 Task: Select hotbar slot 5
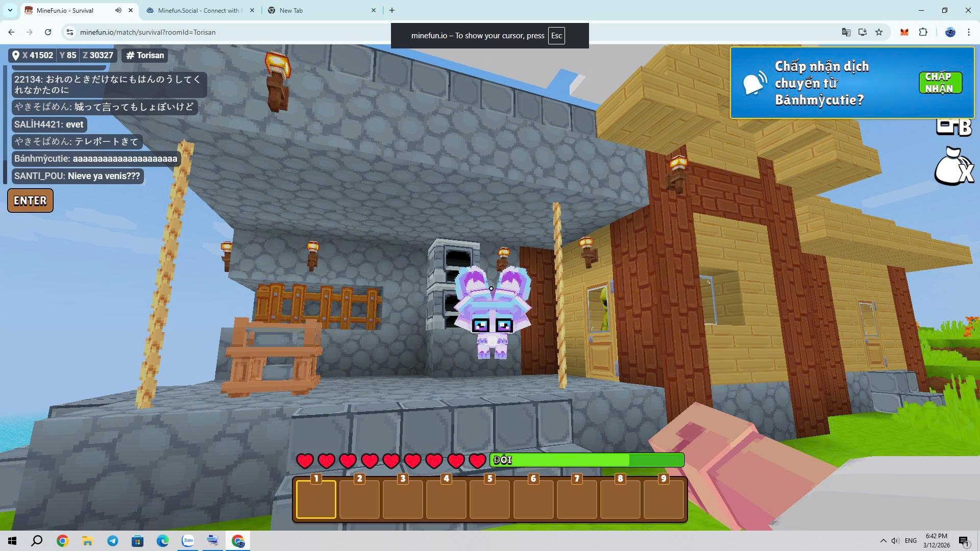pyautogui.click(x=489, y=499)
